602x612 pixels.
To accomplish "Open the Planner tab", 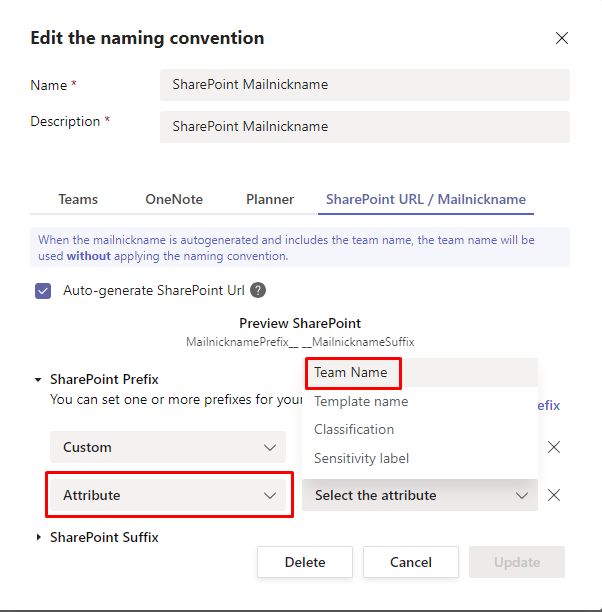I will tap(270, 199).
